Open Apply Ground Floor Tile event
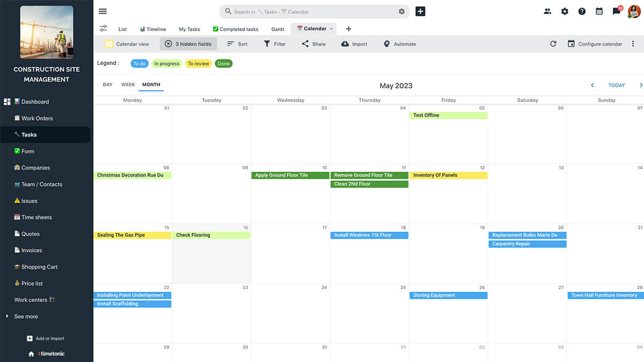This screenshot has height=362, width=644. (x=290, y=175)
